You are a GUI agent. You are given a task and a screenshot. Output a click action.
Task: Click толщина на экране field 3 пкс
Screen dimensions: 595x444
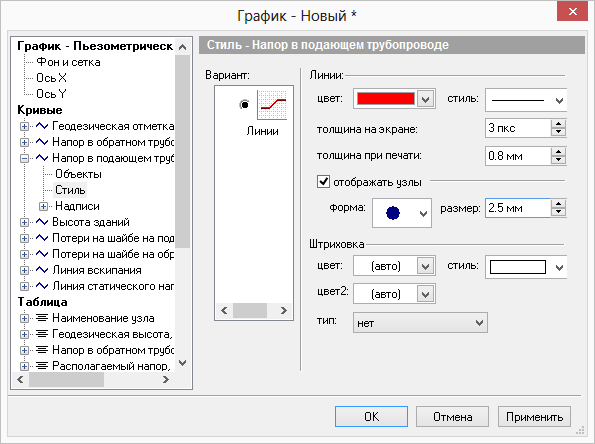click(518, 128)
